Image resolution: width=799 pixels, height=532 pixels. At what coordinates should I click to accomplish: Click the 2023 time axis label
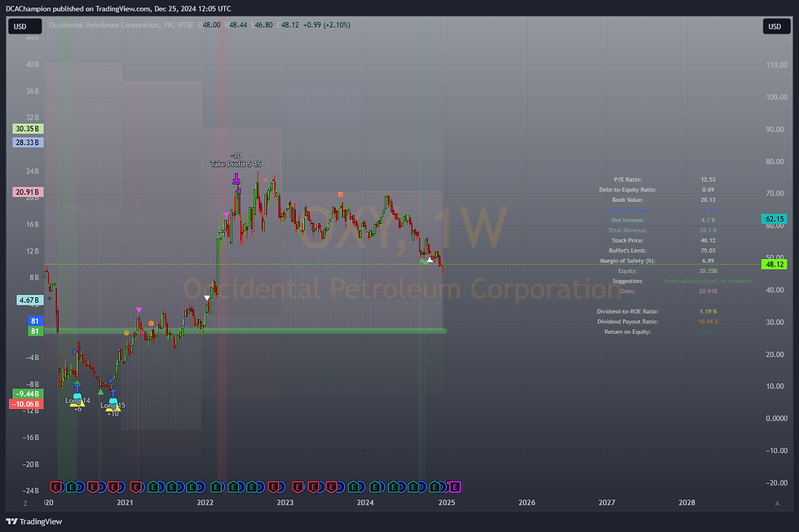tap(285, 503)
